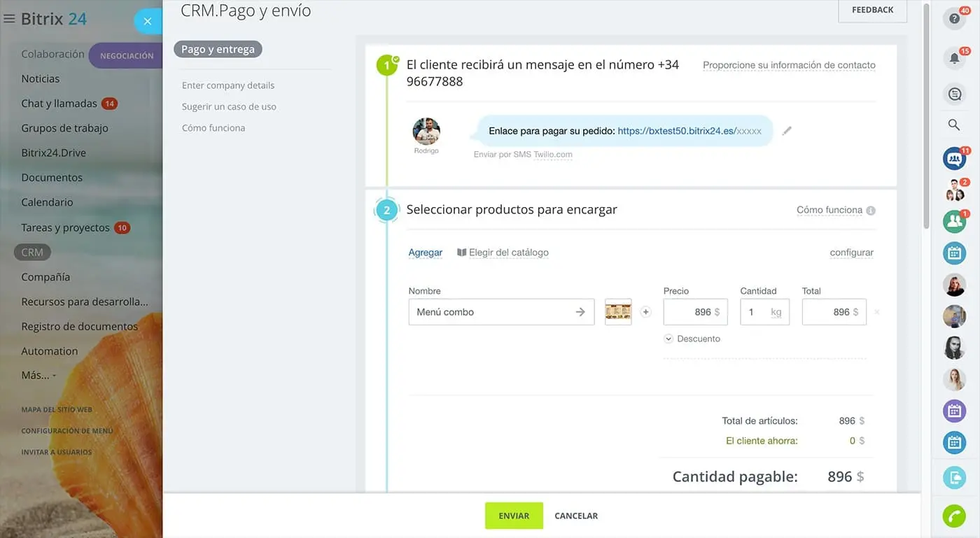Remove product row with X icon
The height and width of the screenshot is (538, 980).
pos(876,312)
